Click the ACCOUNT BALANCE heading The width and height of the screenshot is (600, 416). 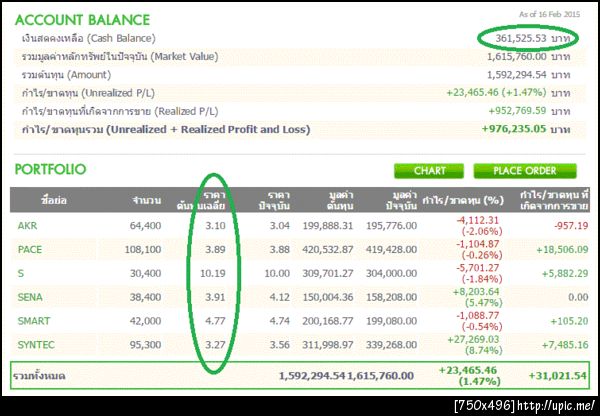(82, 20)
